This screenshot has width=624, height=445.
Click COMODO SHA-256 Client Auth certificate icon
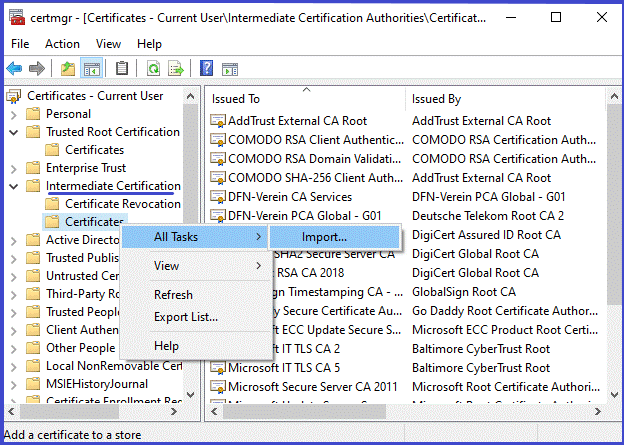click(218, 178)
